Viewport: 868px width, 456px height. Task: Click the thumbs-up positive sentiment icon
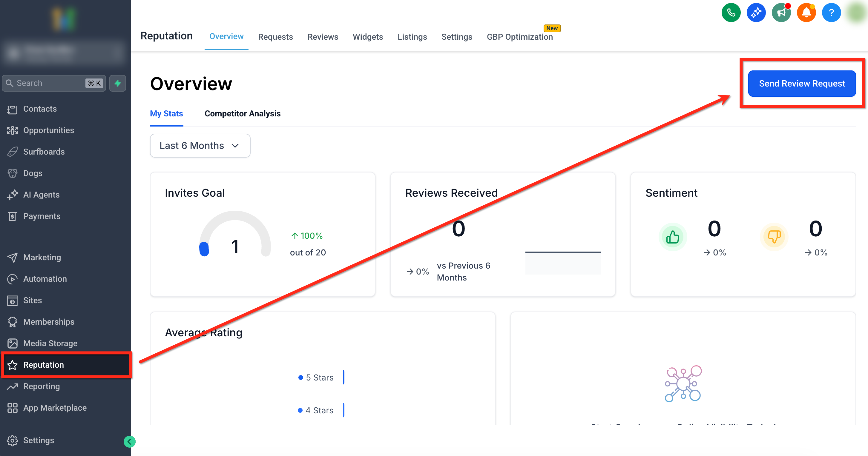(x=672, y=237)
